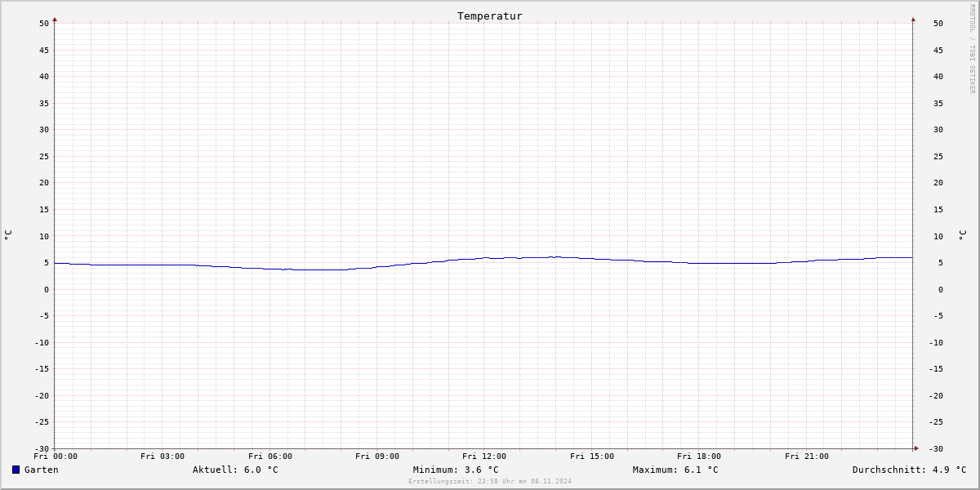Click the '-15' label on the left axis
Viewport: 980px width, 490px height.
[x=42, y=368]
